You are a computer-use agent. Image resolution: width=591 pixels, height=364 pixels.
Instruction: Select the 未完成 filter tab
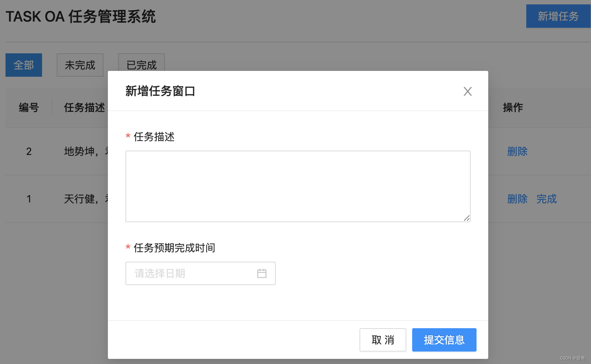tap(80, 65)
